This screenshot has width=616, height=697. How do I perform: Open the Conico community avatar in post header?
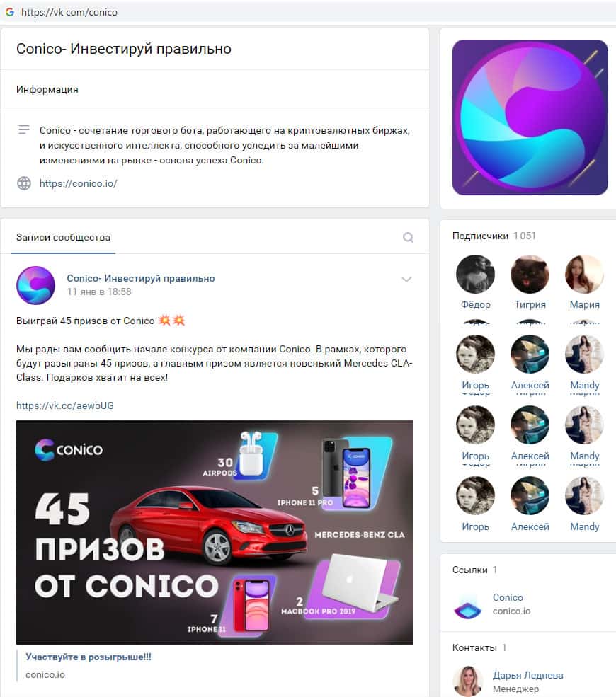tap(35, 285)
